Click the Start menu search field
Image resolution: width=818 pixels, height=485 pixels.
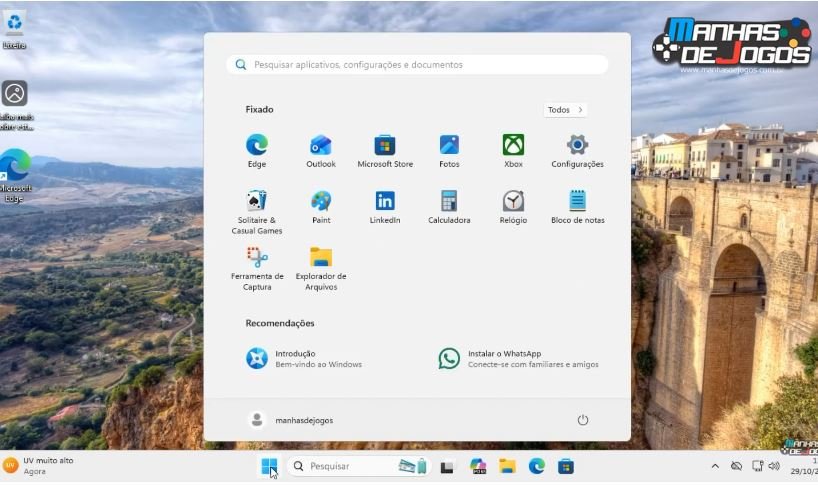417,65
